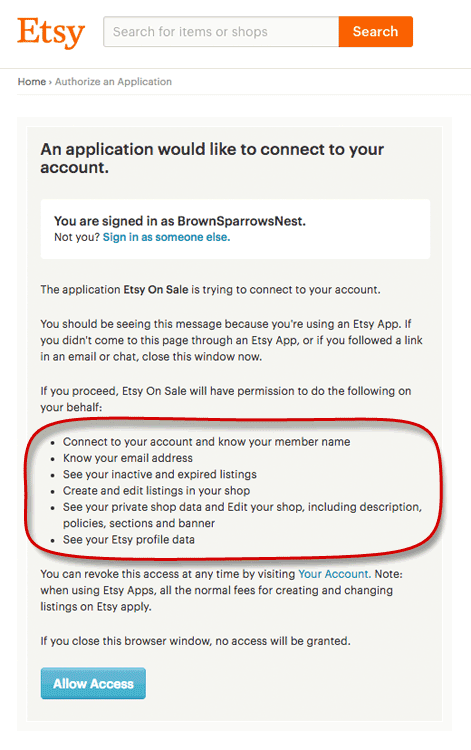The width and height of the screenshot is (471, 750).
Task: Select the Authorize an Application breadcrumb
Action: click(x=113, y=82)
